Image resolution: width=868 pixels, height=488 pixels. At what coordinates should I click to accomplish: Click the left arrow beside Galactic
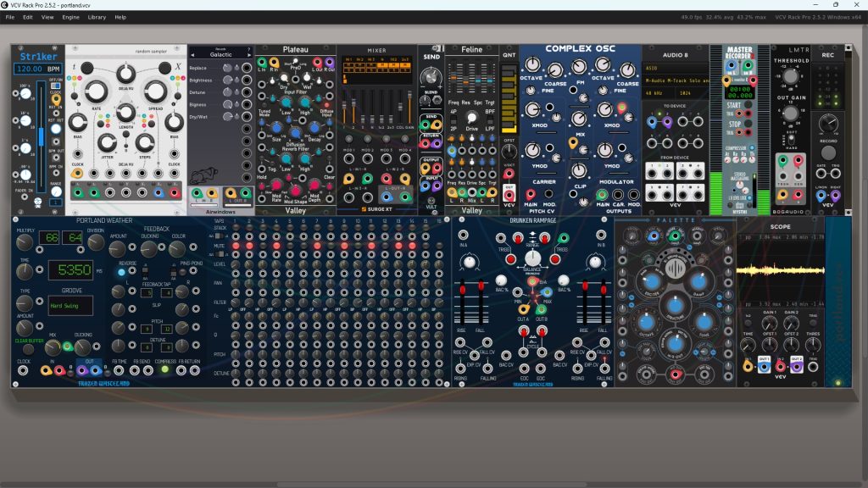coord(192,55)
